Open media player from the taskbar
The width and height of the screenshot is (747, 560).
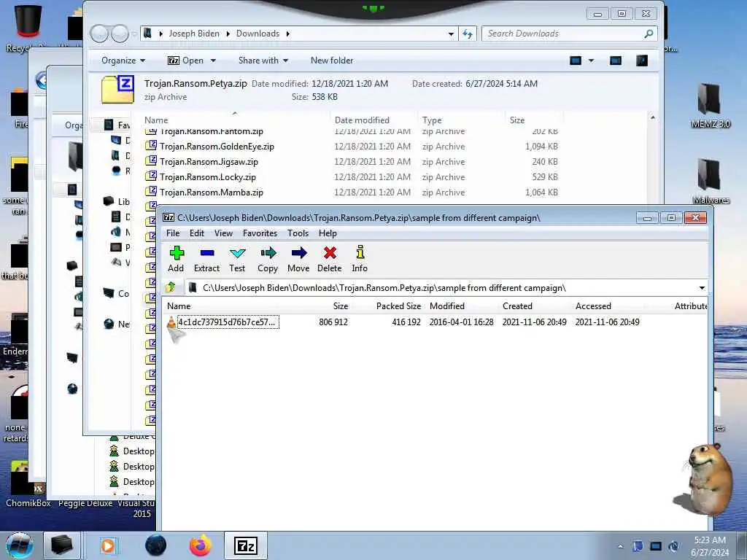[x=108, y=545]
